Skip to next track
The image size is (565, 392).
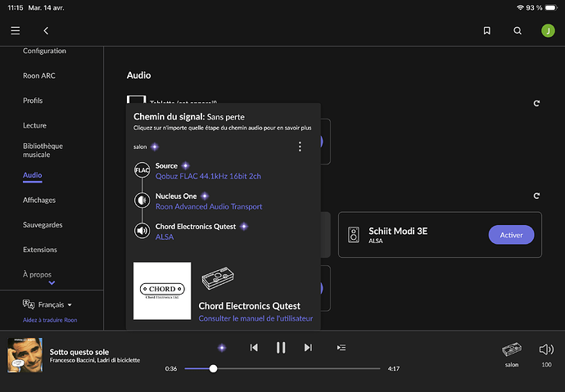coord(308,347)
